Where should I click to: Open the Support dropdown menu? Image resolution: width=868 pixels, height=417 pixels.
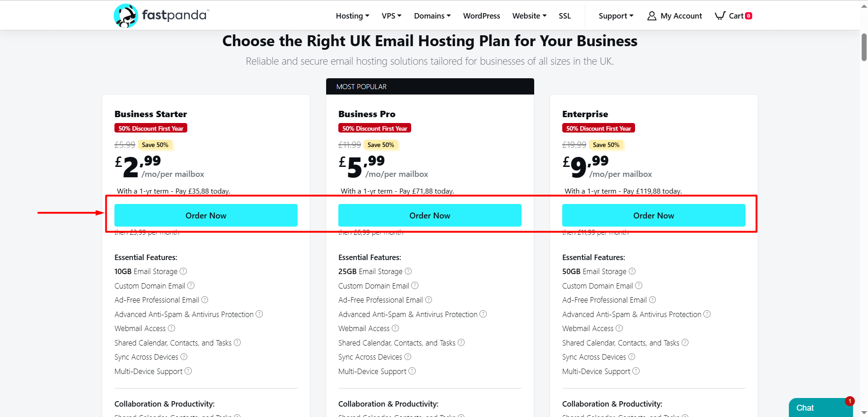(x=616, y=16)
